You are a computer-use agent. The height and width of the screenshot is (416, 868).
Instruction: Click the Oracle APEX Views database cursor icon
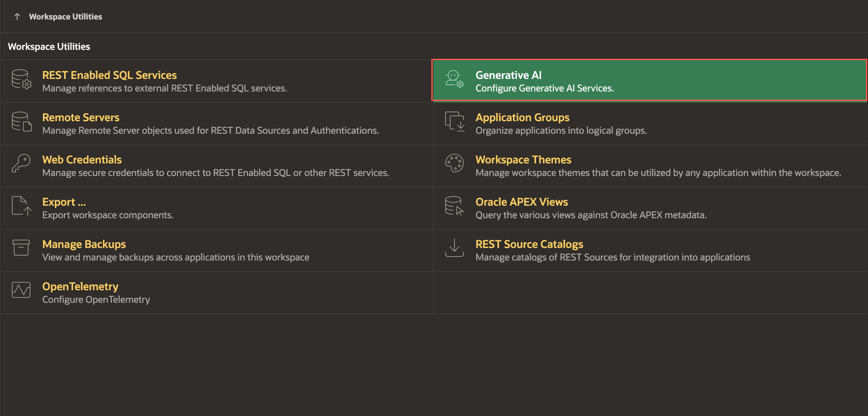pyautogui.click(x=454, y=206)
